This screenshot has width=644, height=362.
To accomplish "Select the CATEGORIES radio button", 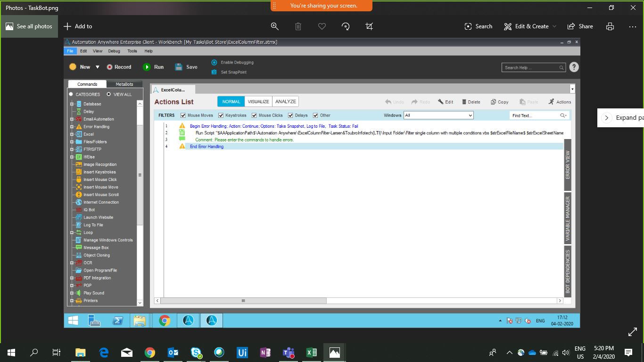I will coord(71,94).
